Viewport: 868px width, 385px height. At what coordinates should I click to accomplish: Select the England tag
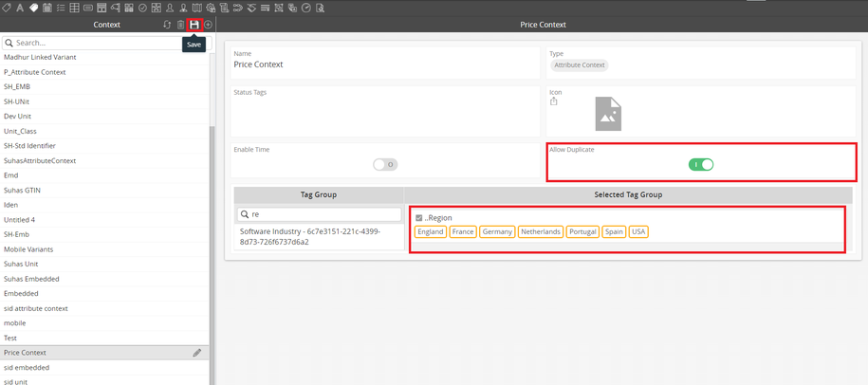[x=431, y=231]
